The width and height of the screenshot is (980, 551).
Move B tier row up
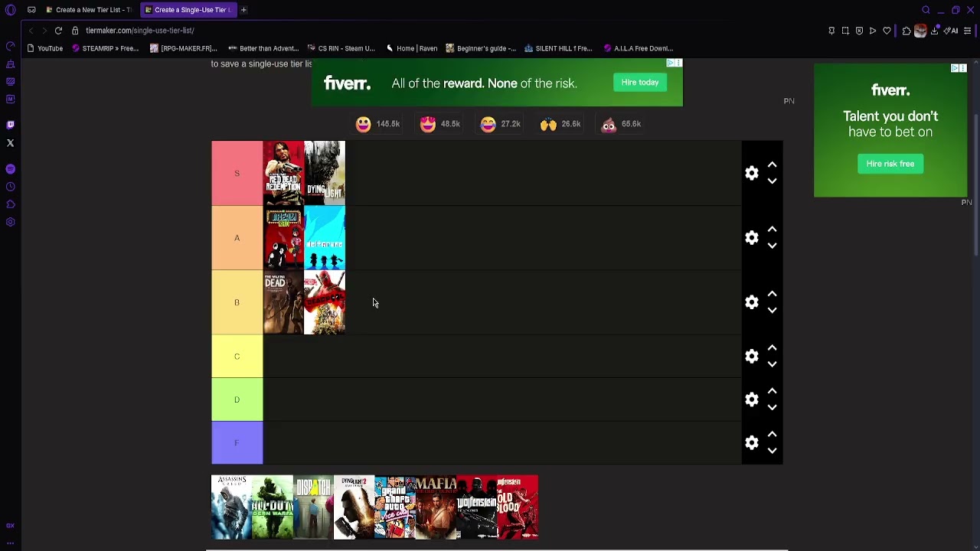[772, 294]
